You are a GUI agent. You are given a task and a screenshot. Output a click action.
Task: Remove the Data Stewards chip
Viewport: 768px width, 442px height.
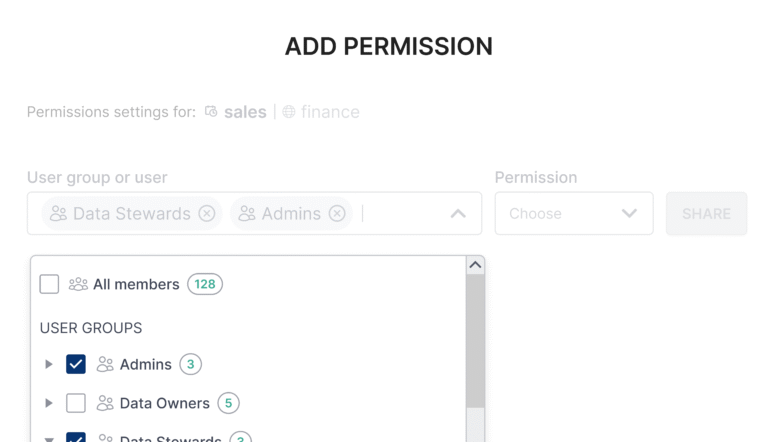click(207, 213)
